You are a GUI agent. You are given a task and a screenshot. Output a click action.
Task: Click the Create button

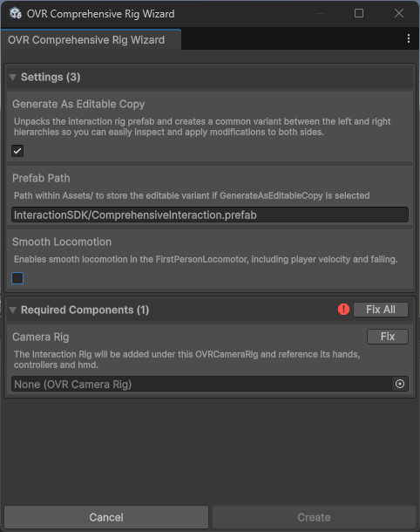314,517
